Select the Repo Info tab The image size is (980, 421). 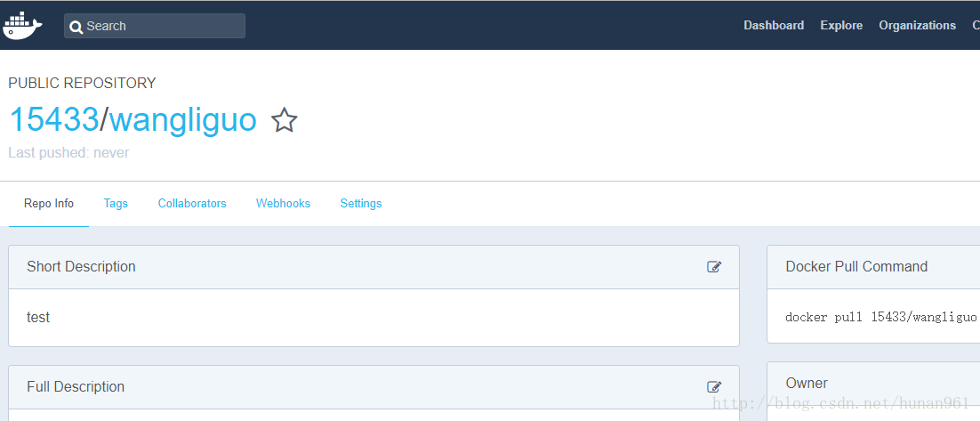49,204
